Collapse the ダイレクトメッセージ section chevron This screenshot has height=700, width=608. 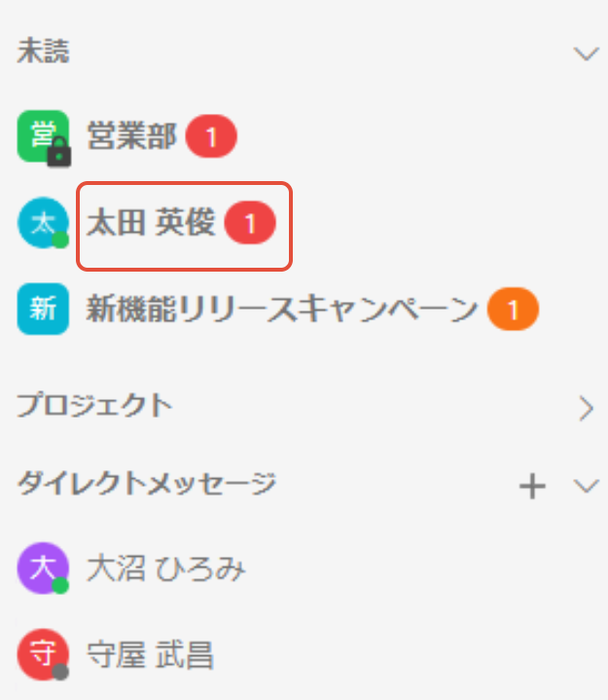click(x=586, y=486)
